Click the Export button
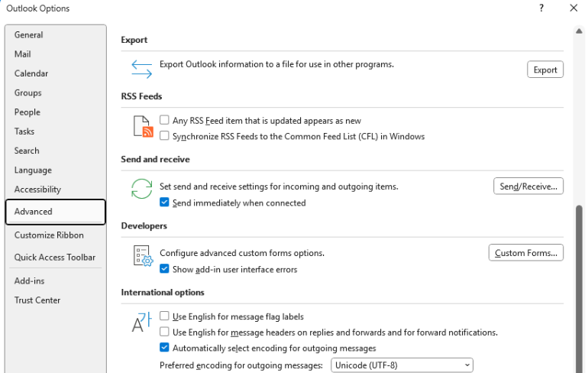The image size is (588, 373). pyautogui.click(x=545, y=70)
